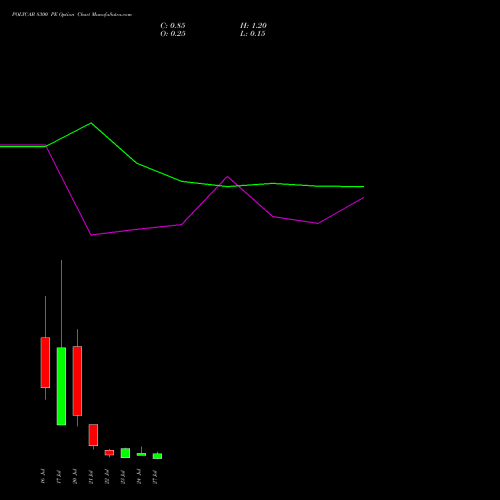The width and height of the screenshot is (500, 500).
Task: Select the close value 'C: 0.85'
Action: coord(173,26)
